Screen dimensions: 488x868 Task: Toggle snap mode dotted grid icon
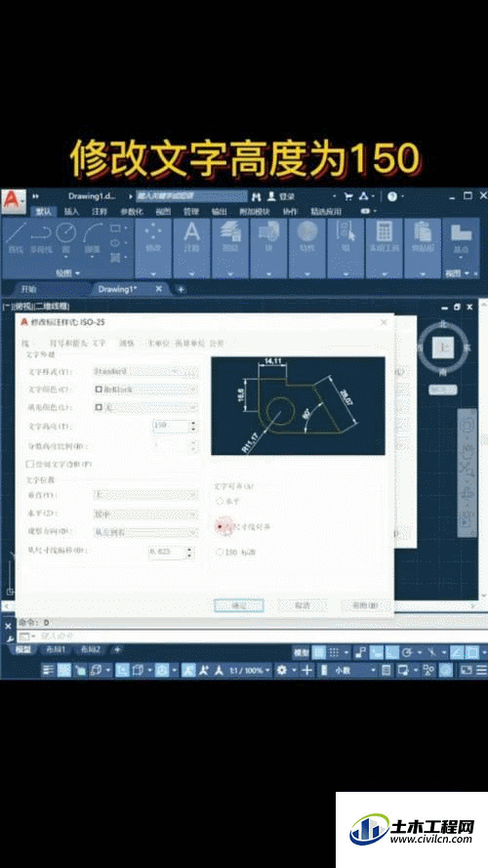334,652
